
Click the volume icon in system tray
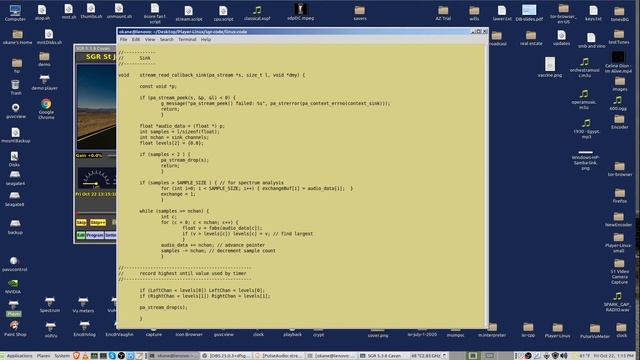tap(564, 356)
